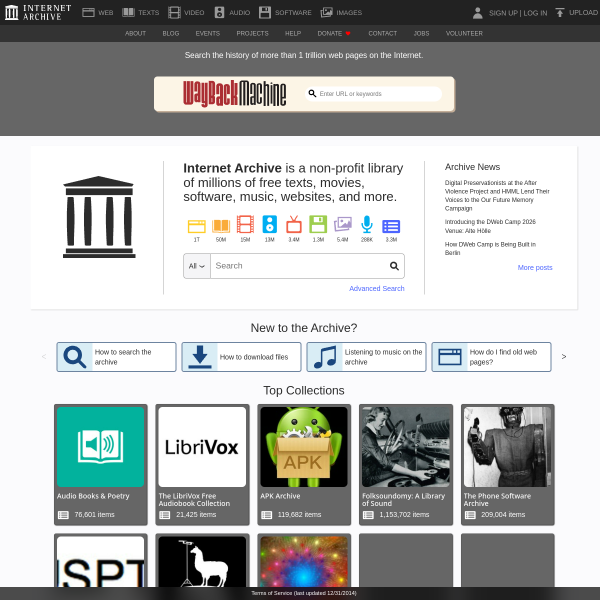Click the red film icon labeled 15M

245,224
